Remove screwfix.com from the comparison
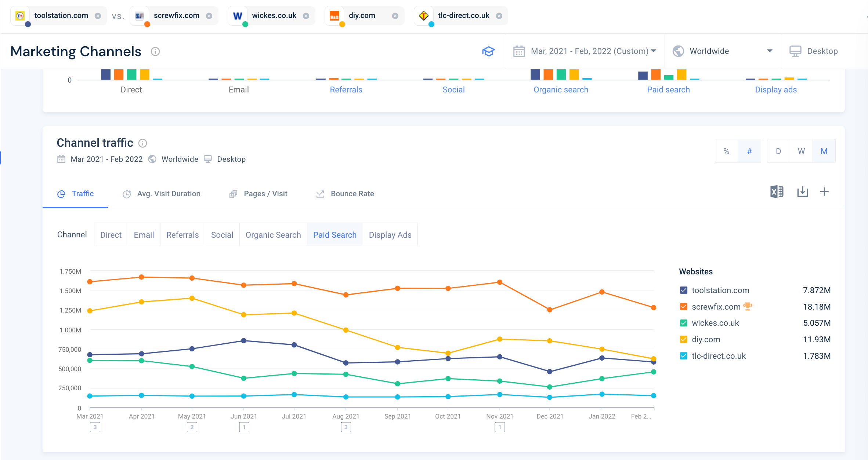This screenshot has height=460, width=868. [209, 16]
